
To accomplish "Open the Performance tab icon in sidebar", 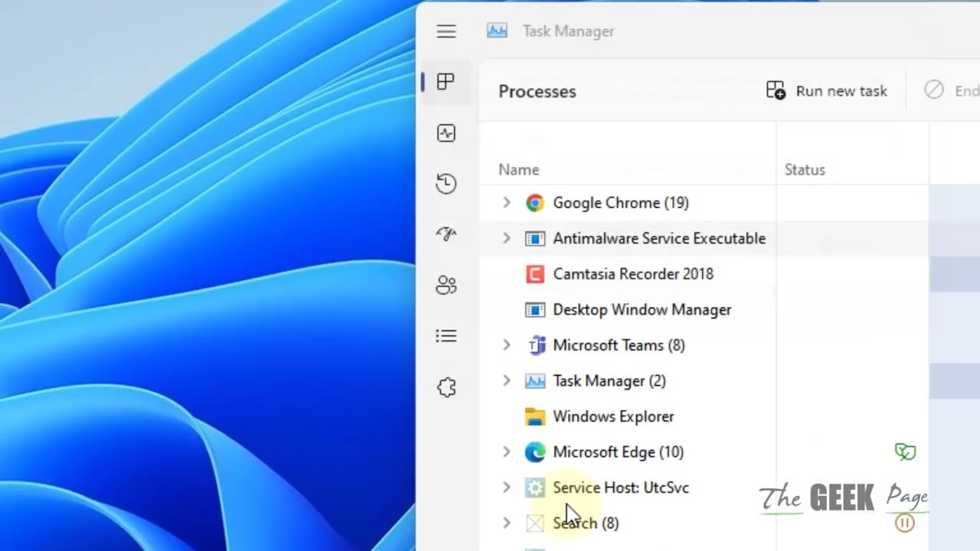I will [x=446, y=133].
